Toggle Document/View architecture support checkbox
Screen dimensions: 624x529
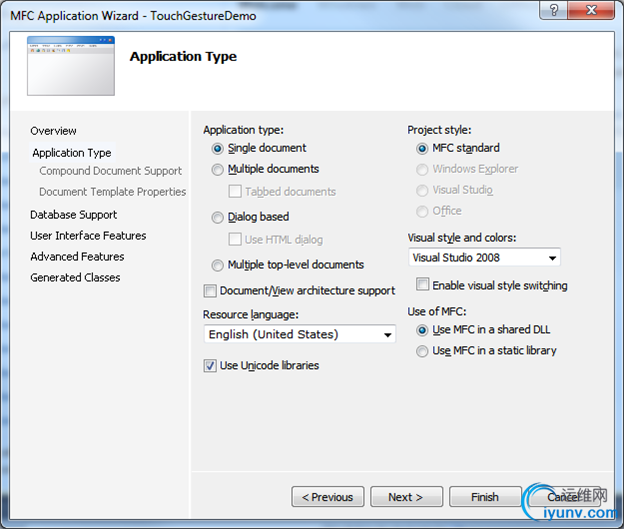tap(210, 291)
